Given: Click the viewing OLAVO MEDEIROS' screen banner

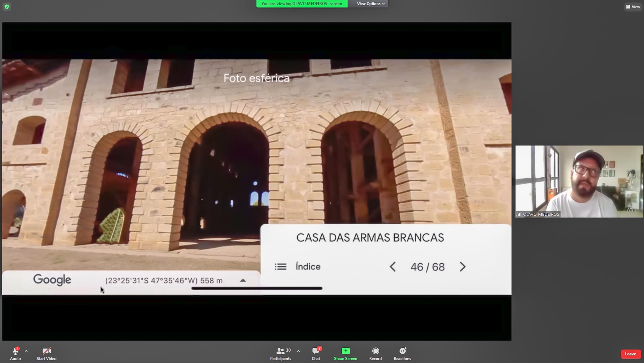Looking at the screenshot, I should 302,4.
